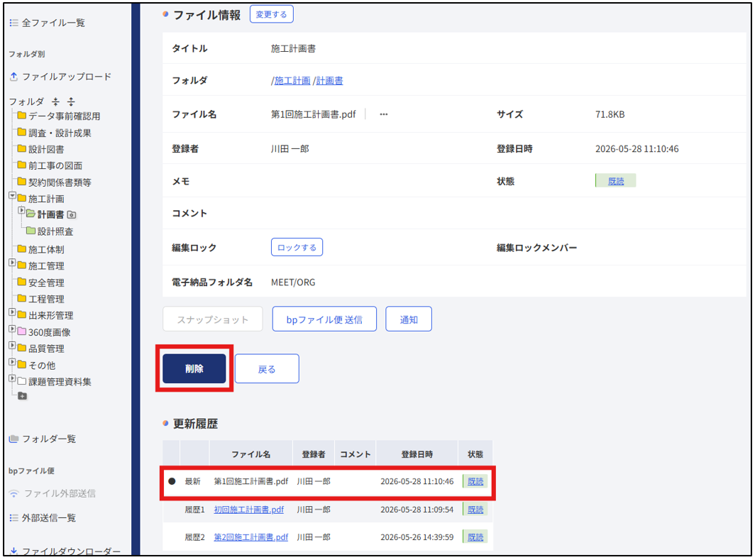Click the ファイルアップロード upload icon
The width and height of the screenshot is (755, 560).
pyautogui.click(x=14, y=77)
